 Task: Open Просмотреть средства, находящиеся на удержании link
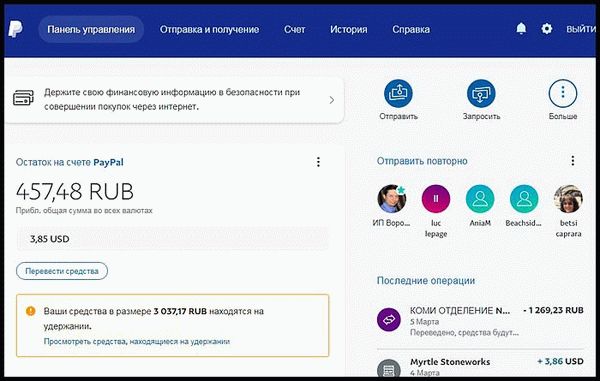point(137,341)
